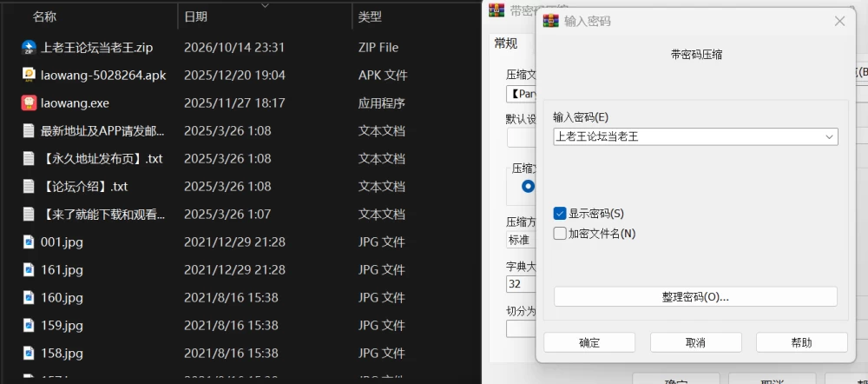Select file name laowang-5028264.apk

pyautogui.click(x=103, y=76)
